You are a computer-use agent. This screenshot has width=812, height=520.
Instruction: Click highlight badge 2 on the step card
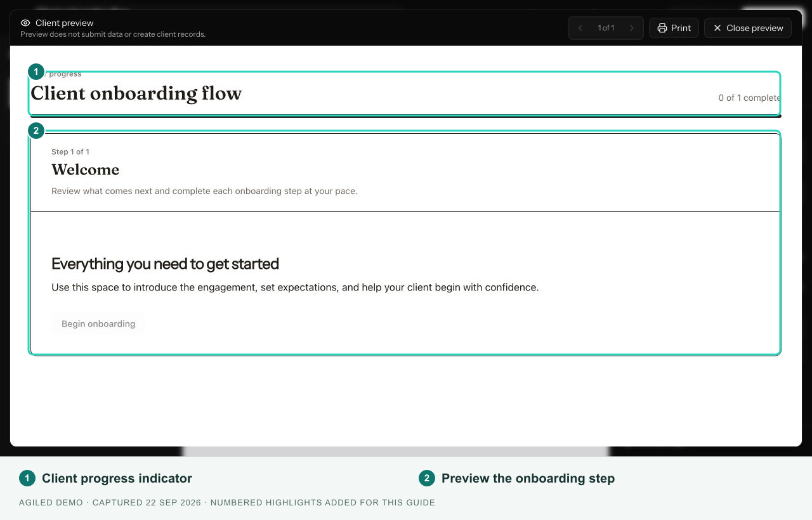pos(36,131)
